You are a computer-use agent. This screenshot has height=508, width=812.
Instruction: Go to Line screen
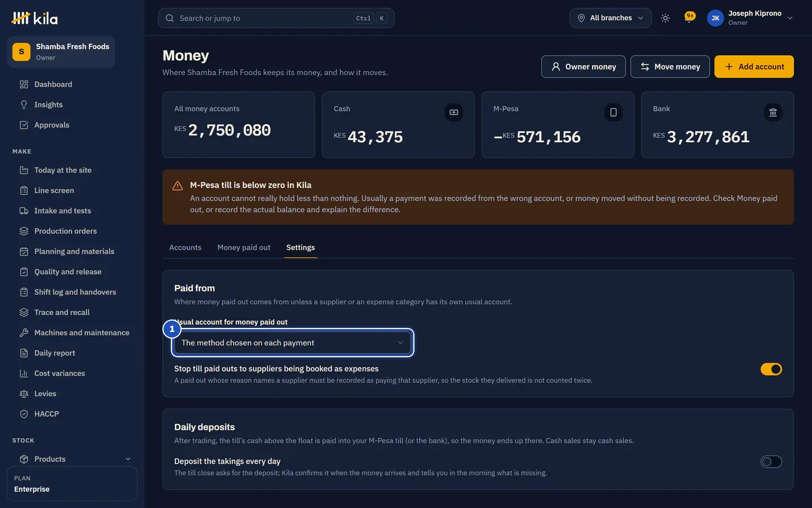pyautogui.click(x=72, y=190)
